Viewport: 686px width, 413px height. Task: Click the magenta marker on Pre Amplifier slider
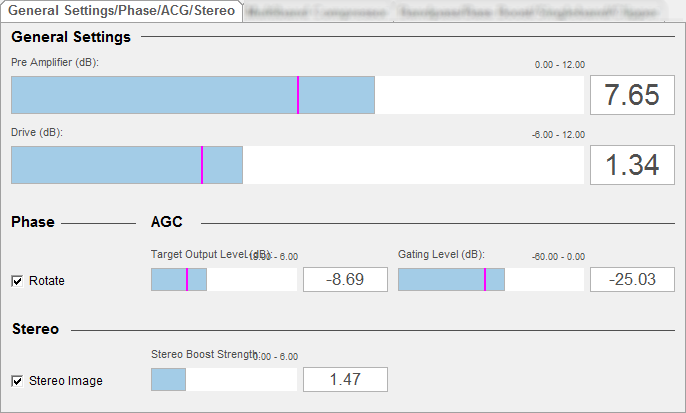pos(298,96)
